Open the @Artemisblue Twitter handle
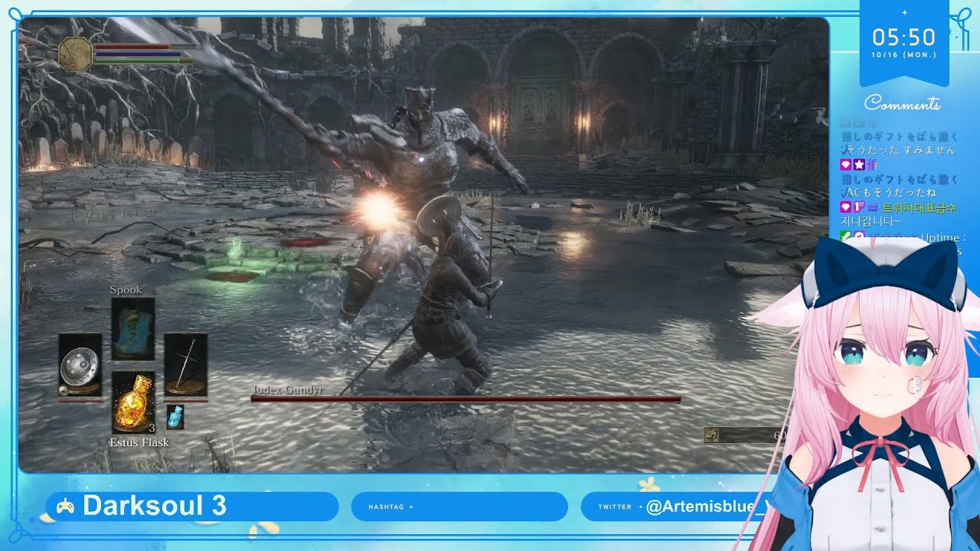Screen dimensions: 980x551 706,507
